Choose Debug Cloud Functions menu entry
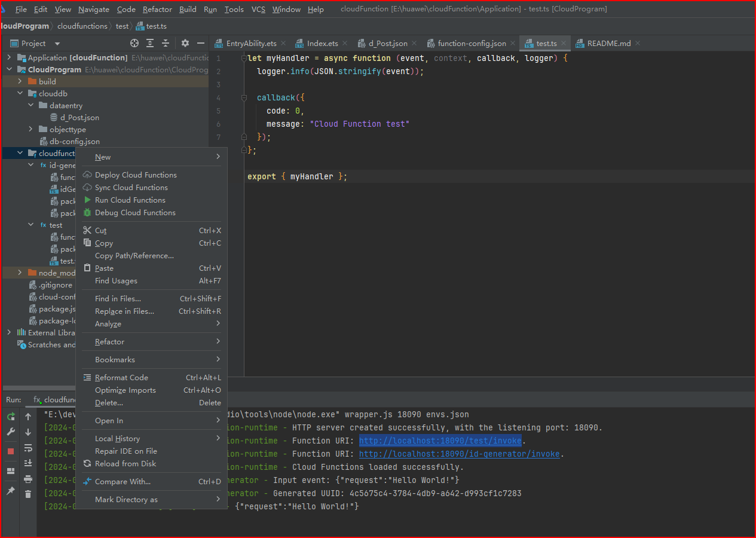This screenshot has width=756, height=538. [x=136, y=213]
